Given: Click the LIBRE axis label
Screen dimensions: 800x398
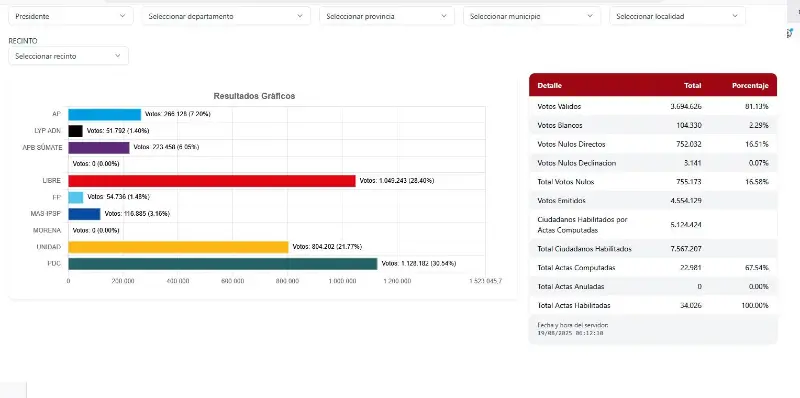Looking at the screenshot, I should tap(53, 181).
